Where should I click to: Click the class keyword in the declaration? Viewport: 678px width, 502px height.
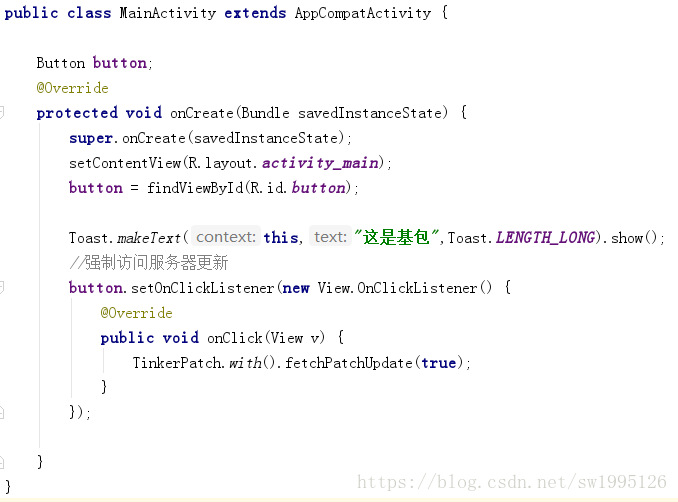[x=89, y=13]
